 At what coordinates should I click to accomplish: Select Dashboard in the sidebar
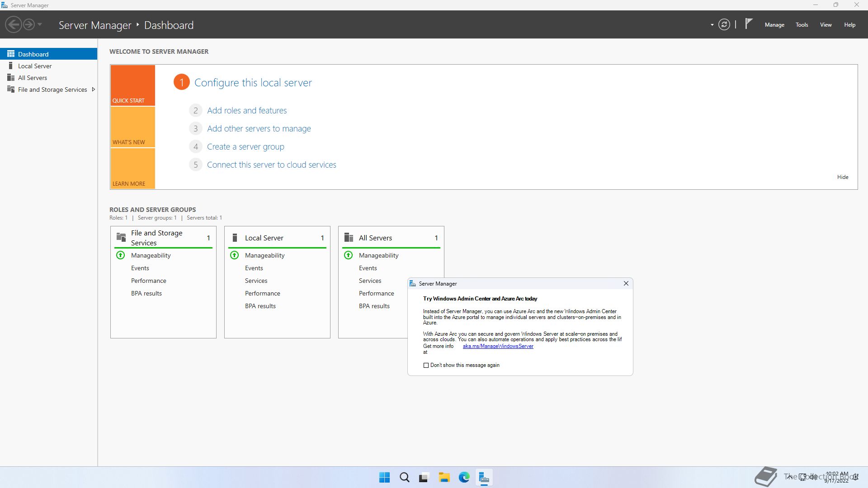[49, 54]
